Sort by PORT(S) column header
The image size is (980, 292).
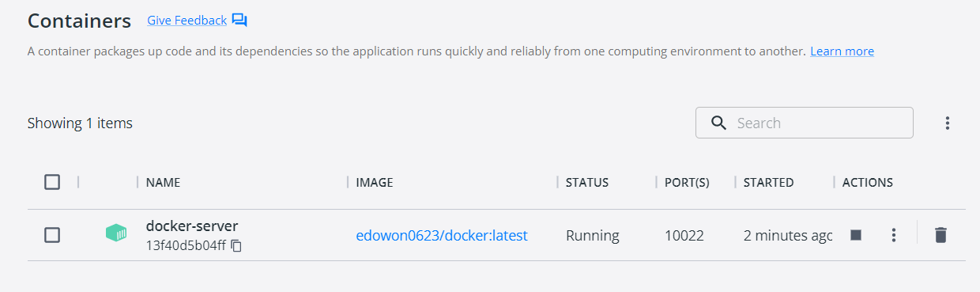(687, 182)
